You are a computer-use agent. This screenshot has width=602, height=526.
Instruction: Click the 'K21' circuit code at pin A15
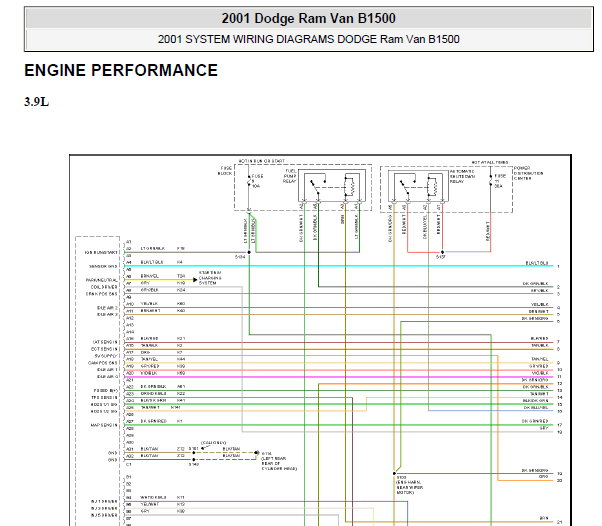pyautogui.click(x=181, y=339)
